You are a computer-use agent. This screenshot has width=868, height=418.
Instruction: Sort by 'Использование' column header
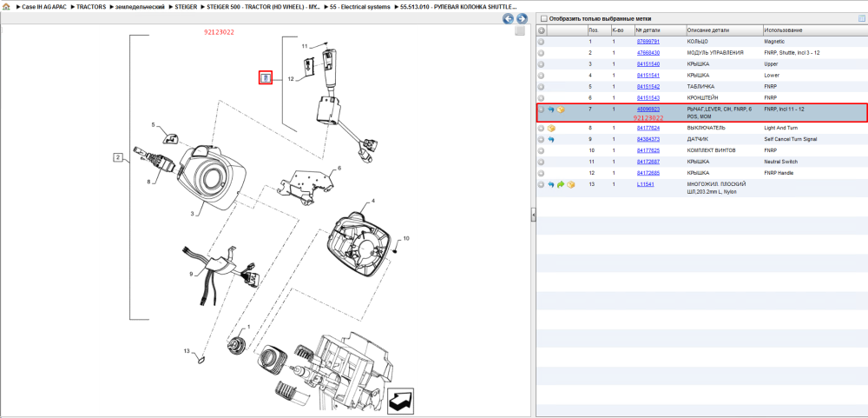coord(814,30)
